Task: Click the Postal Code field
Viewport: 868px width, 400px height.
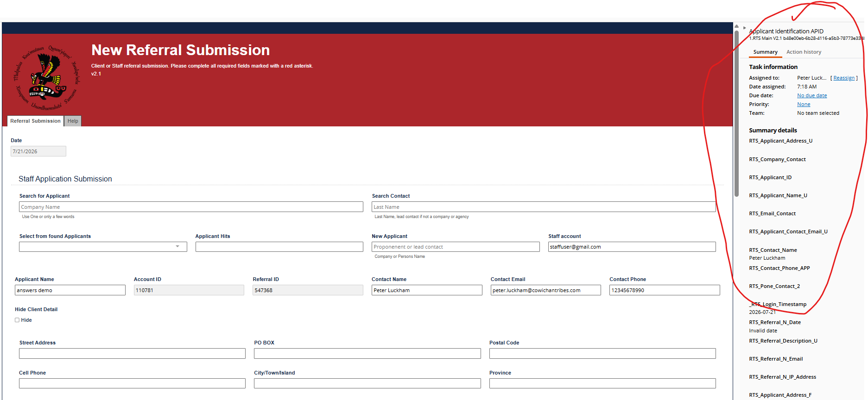Action: pyautogui.click(x=602, y=354)
